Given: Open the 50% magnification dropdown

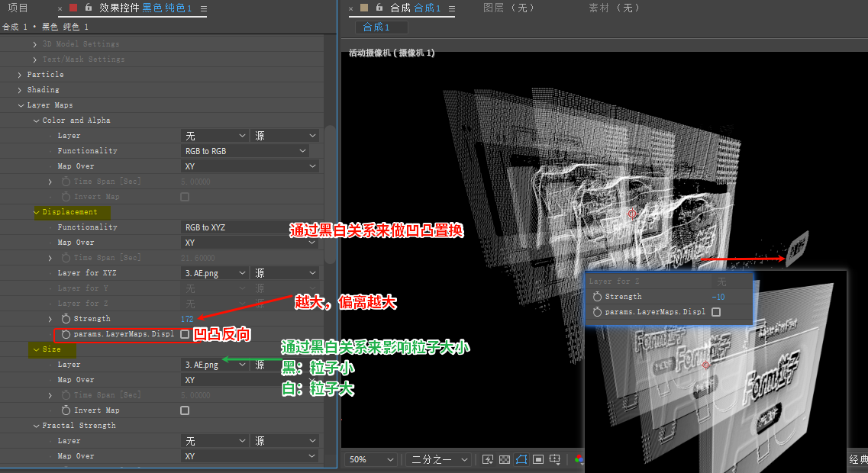Looking at the screenshot, I should [371, 459].
